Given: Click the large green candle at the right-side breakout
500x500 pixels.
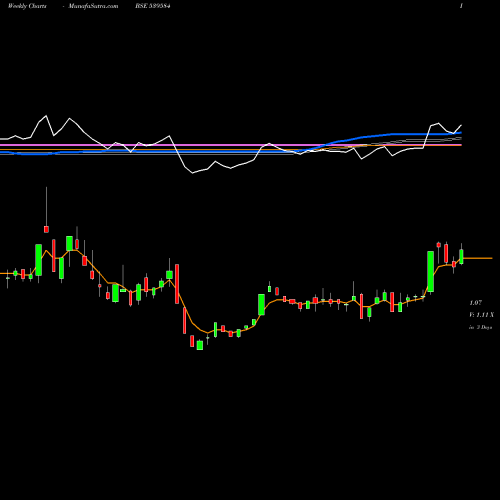Looking at the screenshot, I should (431, 272).
